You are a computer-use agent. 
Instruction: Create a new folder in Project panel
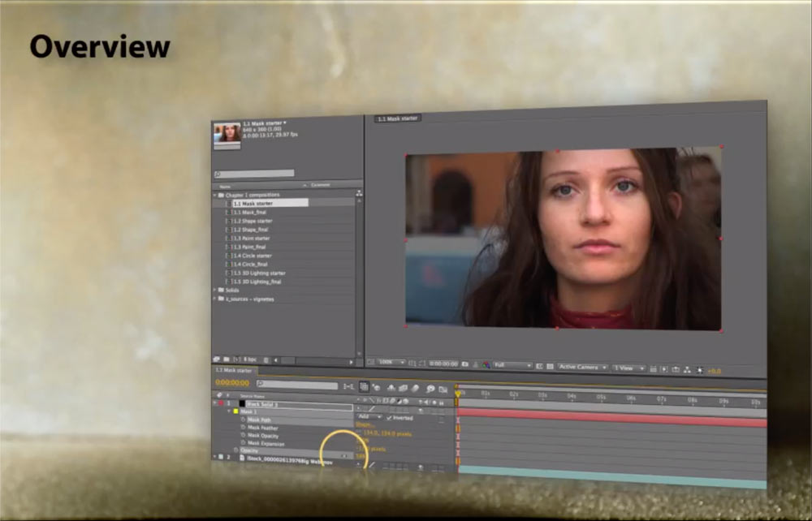coord(227,359)
